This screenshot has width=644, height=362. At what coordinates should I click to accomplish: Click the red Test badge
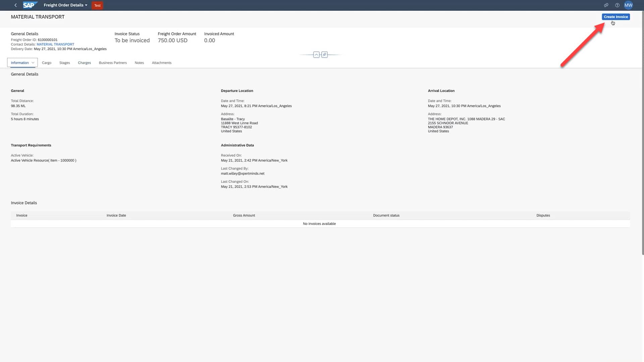click(x=97, y=5)
